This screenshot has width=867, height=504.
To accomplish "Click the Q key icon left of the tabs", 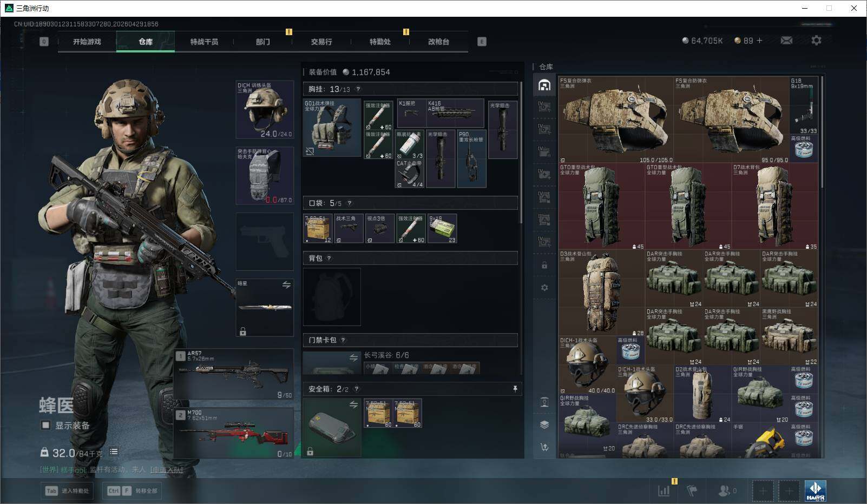I will (44, 42).
